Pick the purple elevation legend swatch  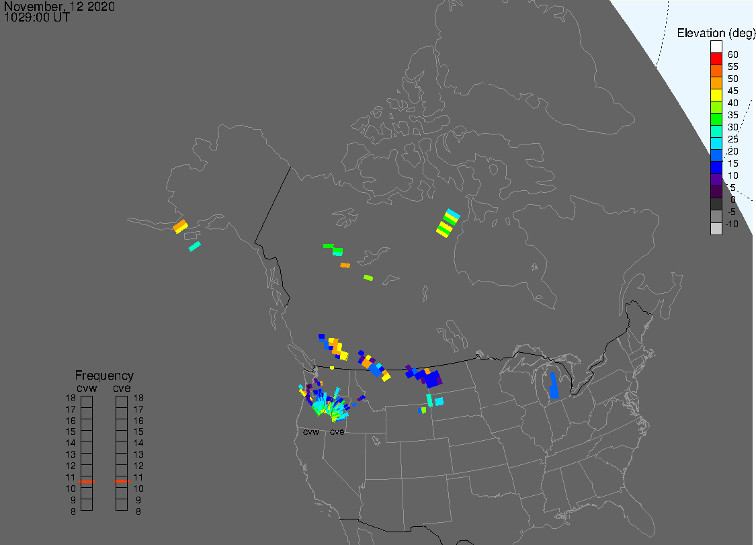point(716,179)
